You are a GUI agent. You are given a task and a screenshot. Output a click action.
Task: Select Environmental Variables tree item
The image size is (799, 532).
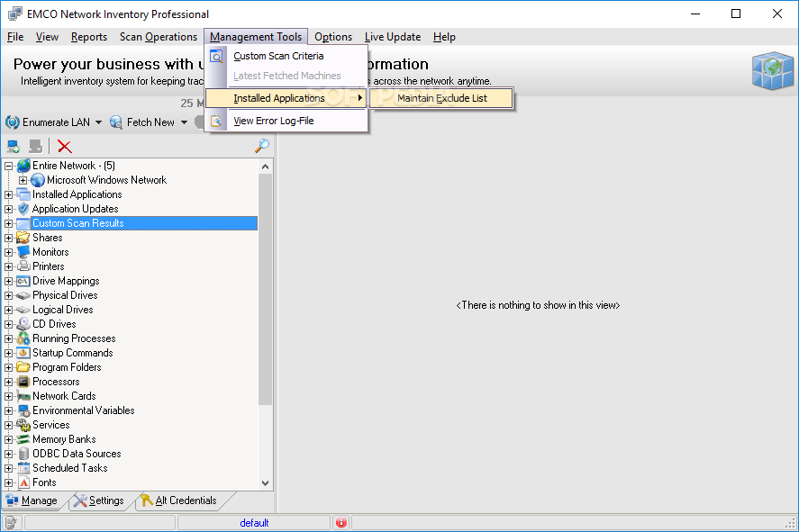tap(84, 410)
